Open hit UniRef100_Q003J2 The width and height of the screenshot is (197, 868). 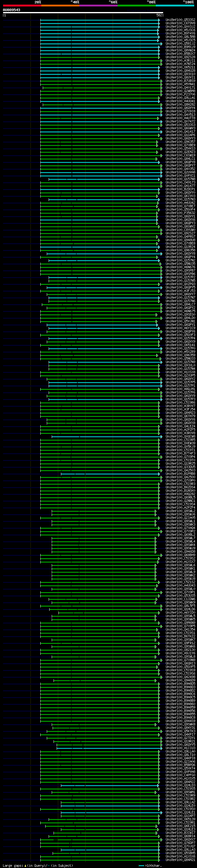click(x=180, y=26)
